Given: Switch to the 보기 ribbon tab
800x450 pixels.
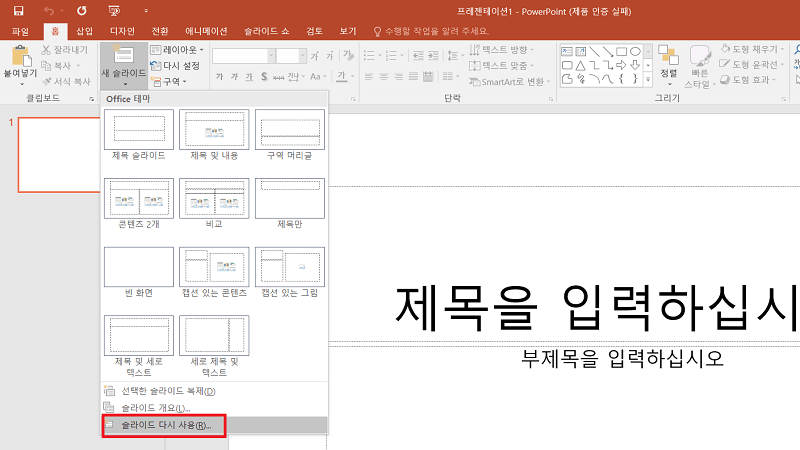Looking at the screenshot, I should click(x=348, y=31).
